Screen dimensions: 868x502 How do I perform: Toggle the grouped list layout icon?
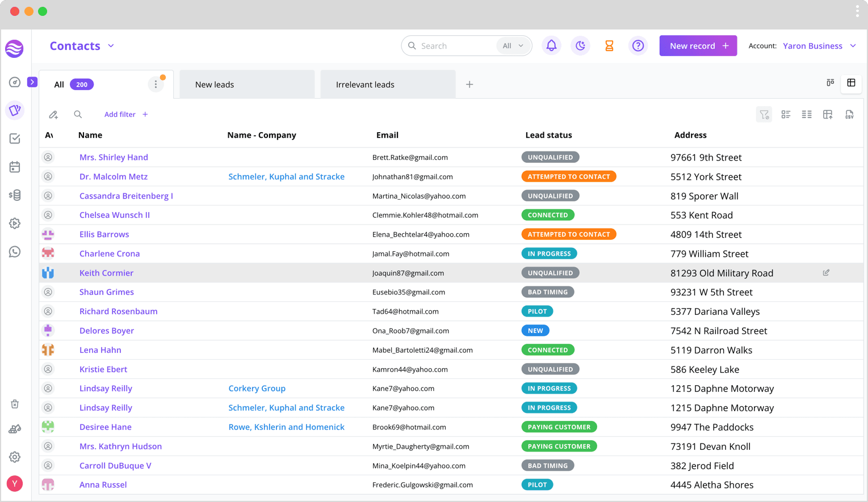coord(786,115)
